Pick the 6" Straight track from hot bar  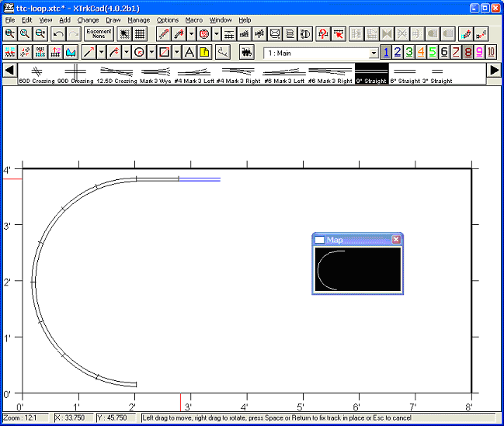click(405, 74)
